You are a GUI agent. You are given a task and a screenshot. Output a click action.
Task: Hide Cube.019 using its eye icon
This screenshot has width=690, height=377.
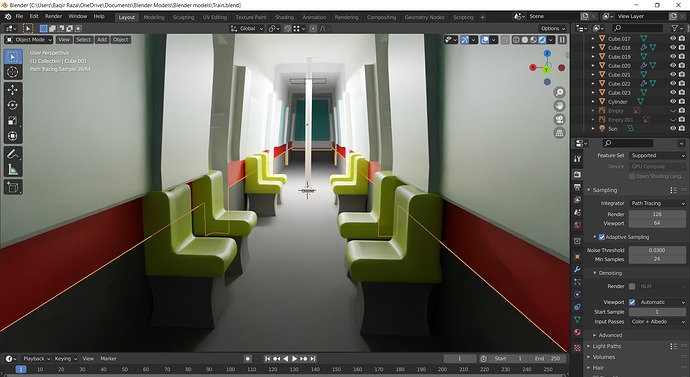coord(672,57)
